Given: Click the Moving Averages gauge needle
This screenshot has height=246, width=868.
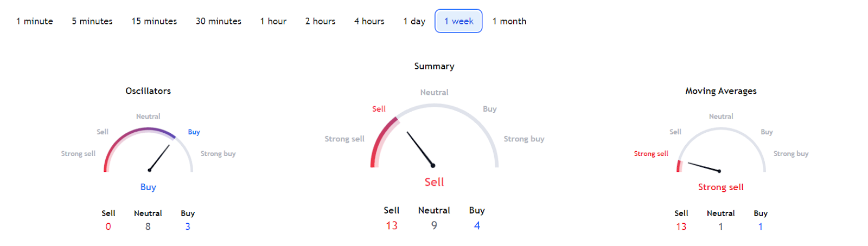Looking at the screenshot, I should click(x=704, y=167).
